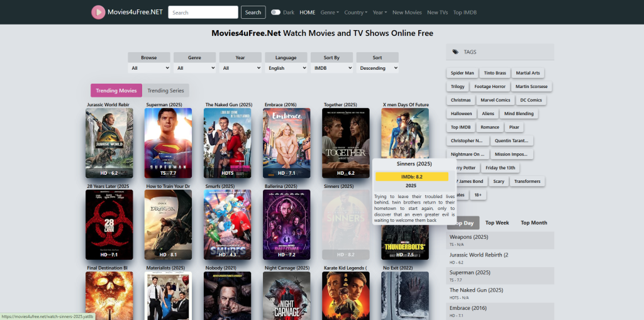
Task: Switch to Trending Movies tab
Action: 116,91
